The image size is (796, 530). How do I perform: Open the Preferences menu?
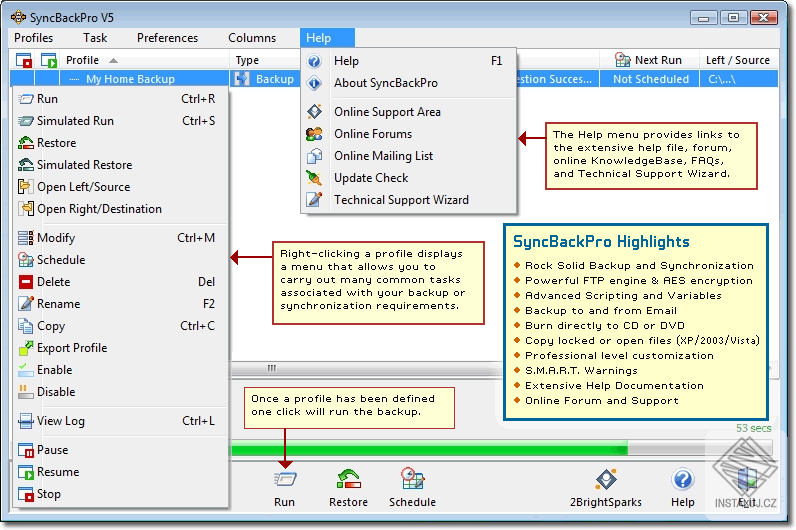click(x=168, y=38)
